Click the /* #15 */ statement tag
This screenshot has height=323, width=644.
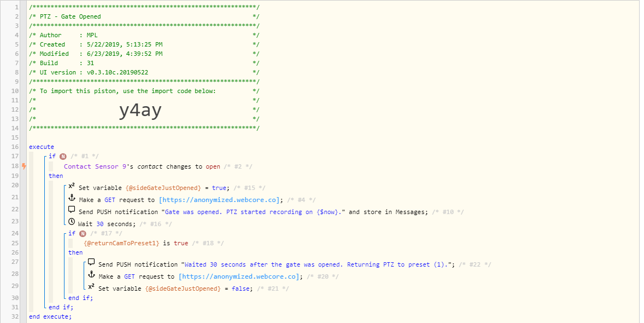pyautogui.click(x=249, y=188)
